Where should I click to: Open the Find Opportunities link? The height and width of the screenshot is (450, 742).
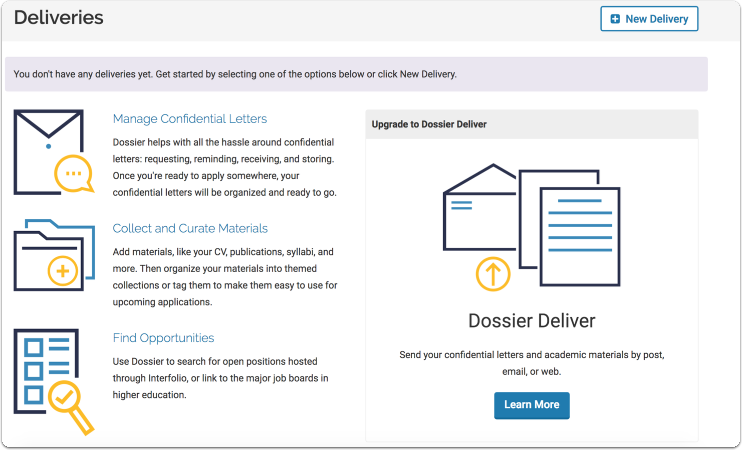pyautogui.click(x=163, y=338)
